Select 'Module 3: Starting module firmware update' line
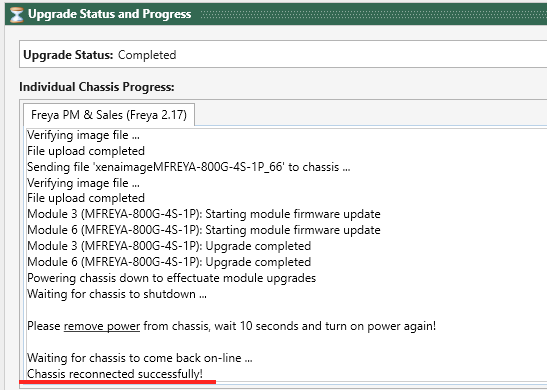Viewport: 547px width, 390px height. pos(204,214)
